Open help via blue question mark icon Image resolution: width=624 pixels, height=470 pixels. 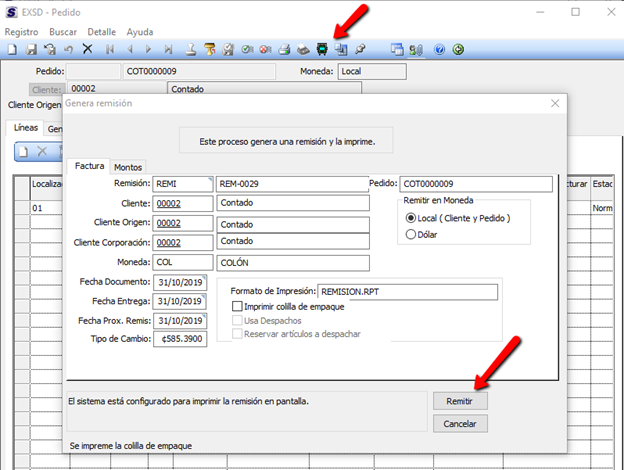click(x=439, y=49)
